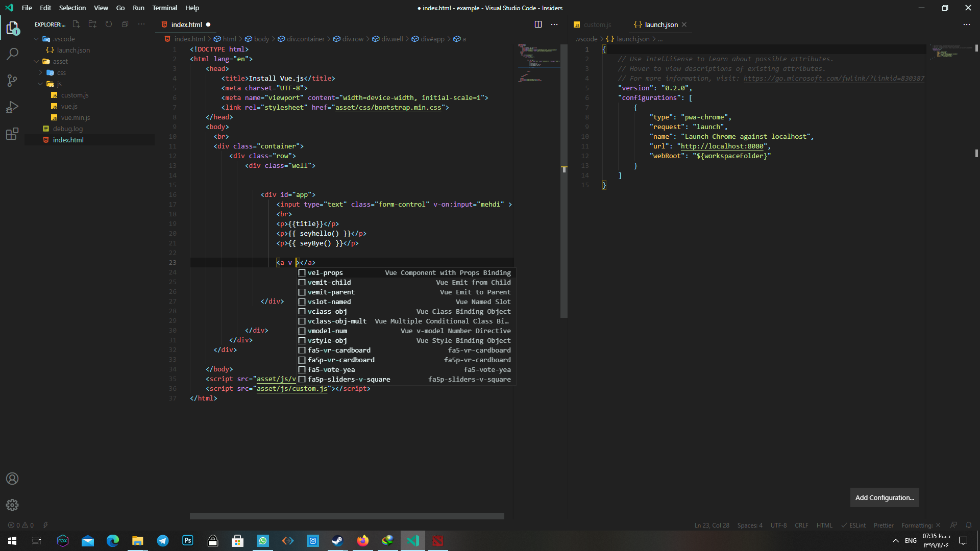Refresh the Explorer file tree

point(109,24)
